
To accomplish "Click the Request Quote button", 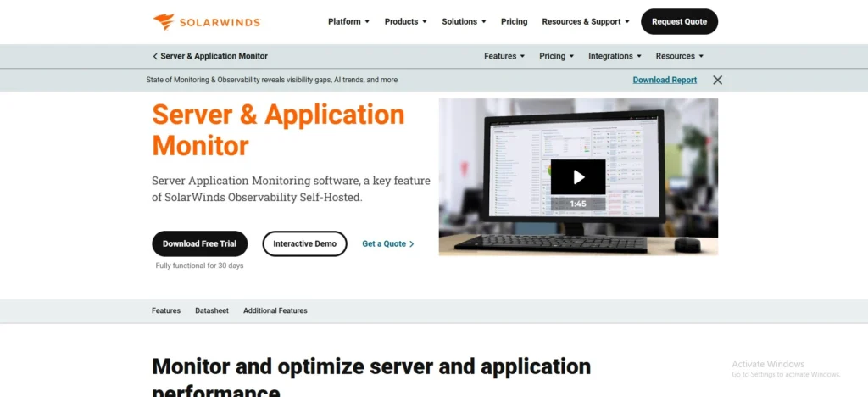I will click(x=679, y=21).
